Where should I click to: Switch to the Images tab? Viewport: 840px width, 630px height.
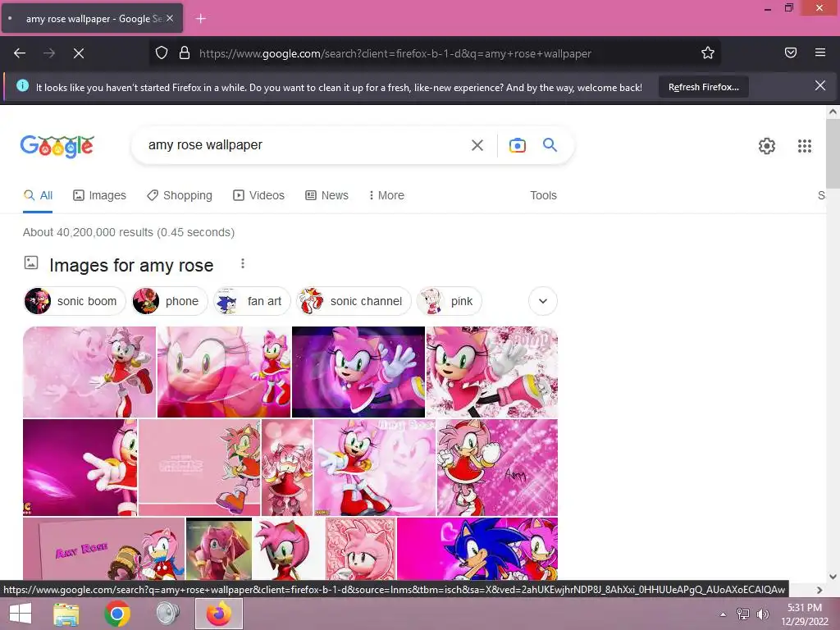(x=99, y=195)
